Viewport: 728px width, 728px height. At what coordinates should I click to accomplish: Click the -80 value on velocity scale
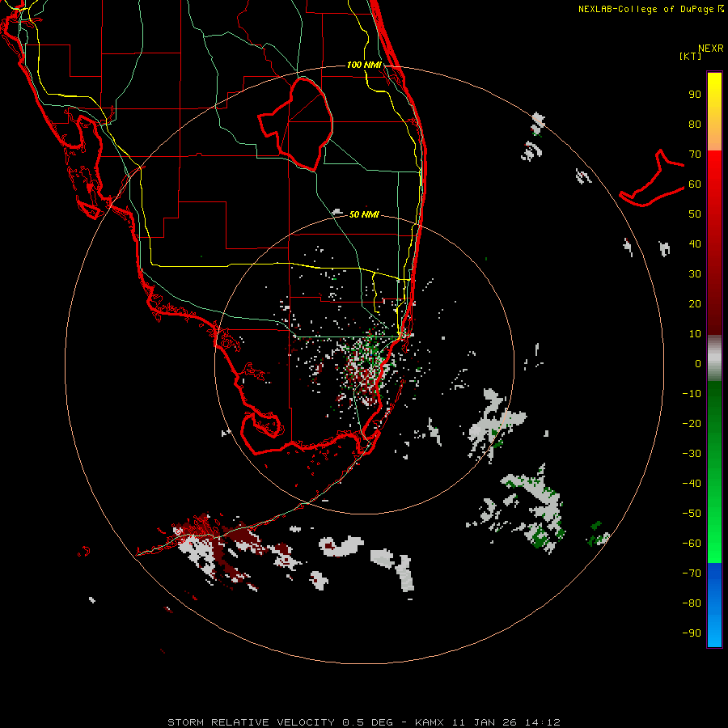coord(692,603)
